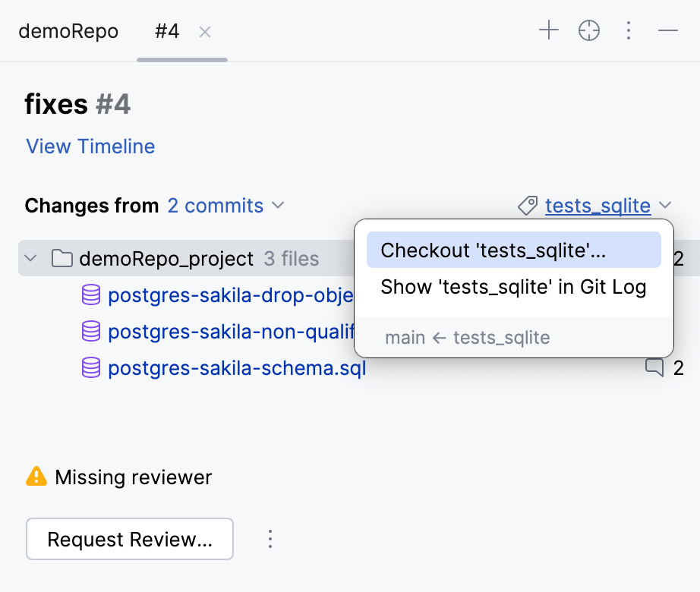Open the vertical dots options menu in header
Screen dimensions: 700x592
(x=629, y=30)
